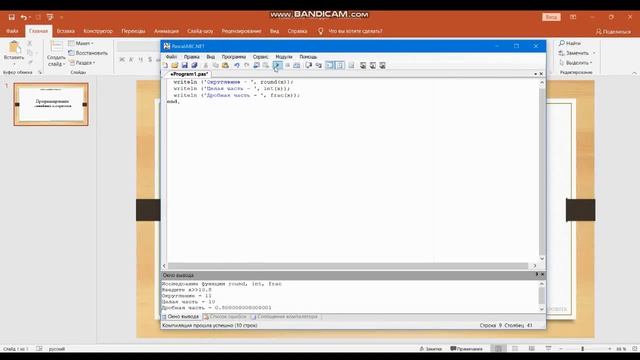Open document tabs list arrow in PascalABC
The height and width of the screenshot is (360, 640).
[536, 74]
